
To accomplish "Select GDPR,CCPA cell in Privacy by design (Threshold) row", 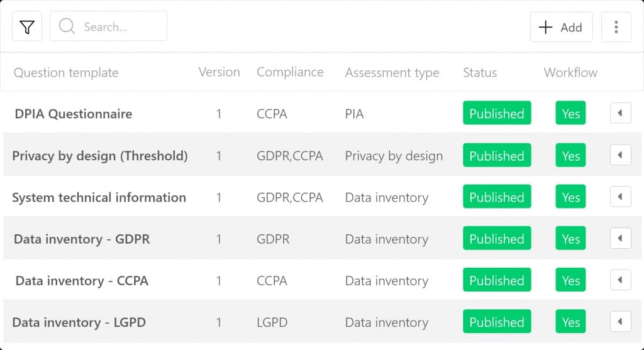I will pyautogui.click(x=289, y=156).
